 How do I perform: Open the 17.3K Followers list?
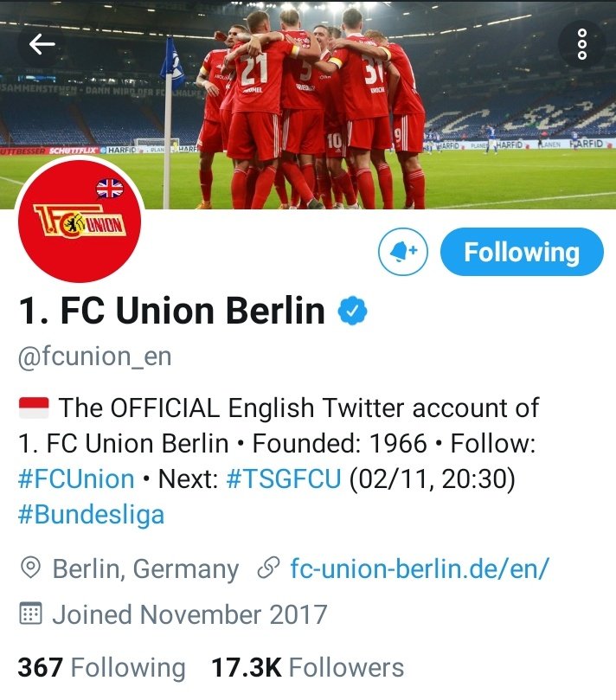tap(307, 668)
